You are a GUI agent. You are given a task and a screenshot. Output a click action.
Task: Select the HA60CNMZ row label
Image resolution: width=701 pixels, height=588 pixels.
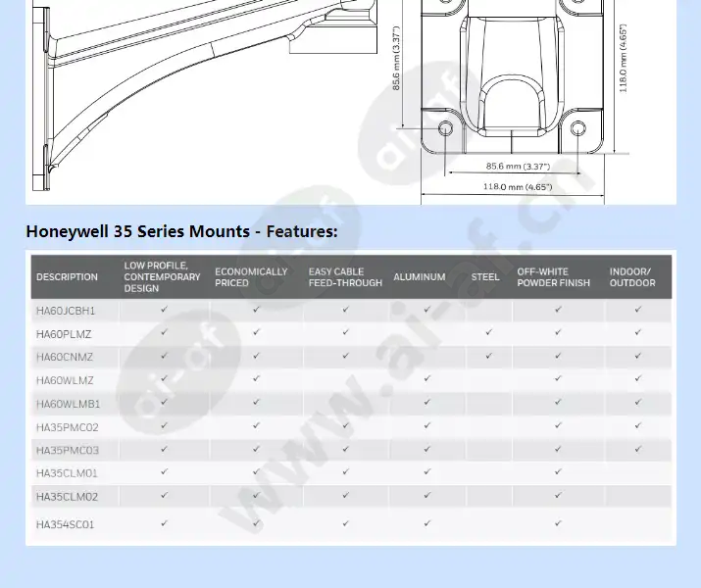click(x=65, y=357)
